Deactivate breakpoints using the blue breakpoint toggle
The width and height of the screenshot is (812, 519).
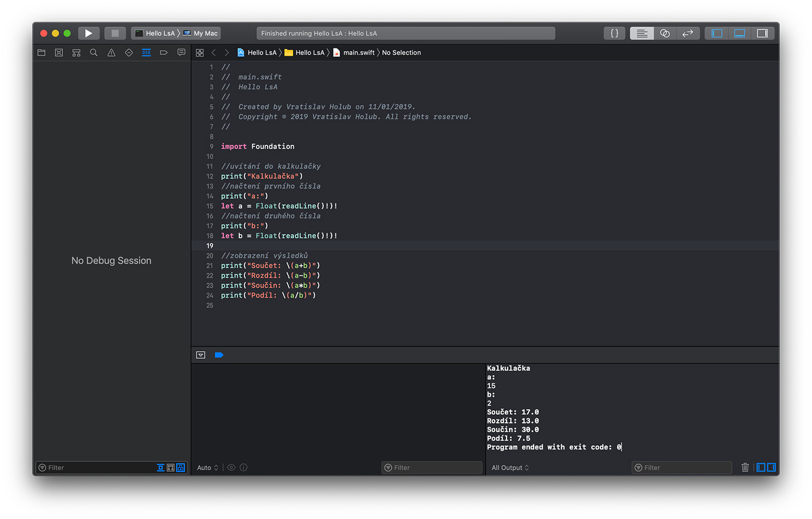[x=219, y=355]
